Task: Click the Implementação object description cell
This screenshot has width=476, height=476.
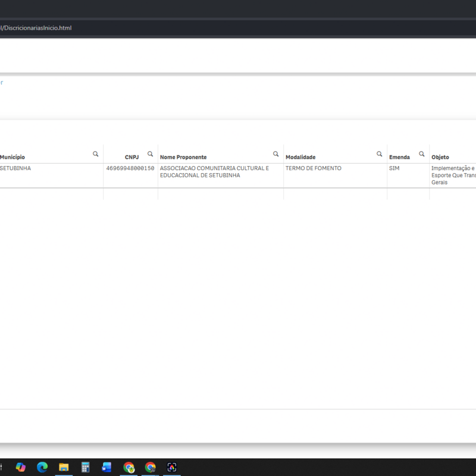Action: [x=453, y=175]
